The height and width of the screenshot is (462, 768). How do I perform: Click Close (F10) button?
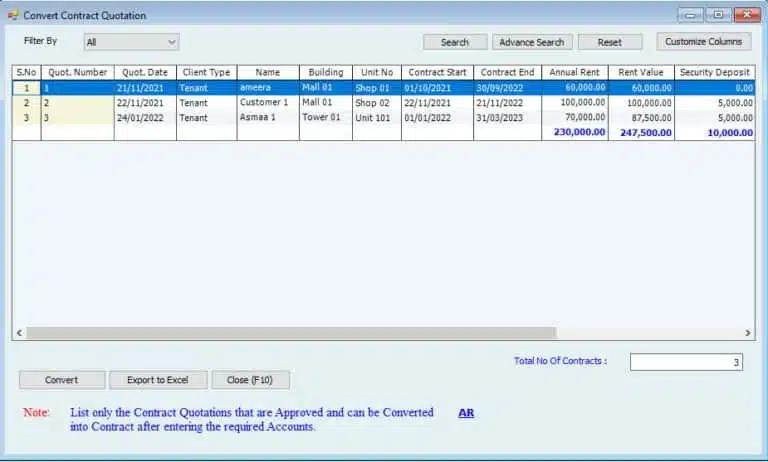pos(250,380)
